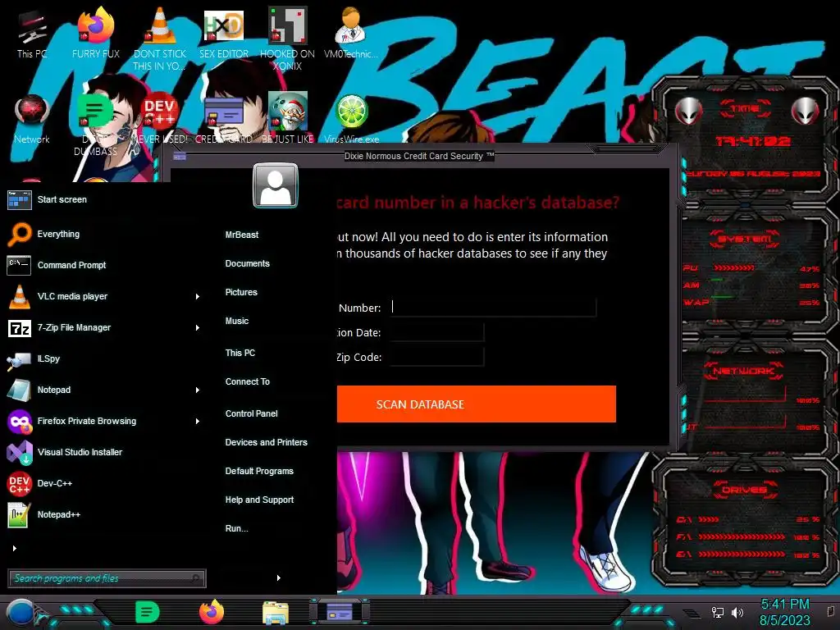Open Firefox from taskbar
840x630 pixels.
coord(212,612)
